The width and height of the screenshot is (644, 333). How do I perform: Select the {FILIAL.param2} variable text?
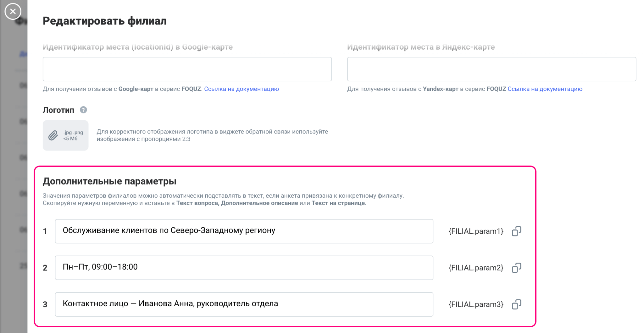(x=476, y=268)
